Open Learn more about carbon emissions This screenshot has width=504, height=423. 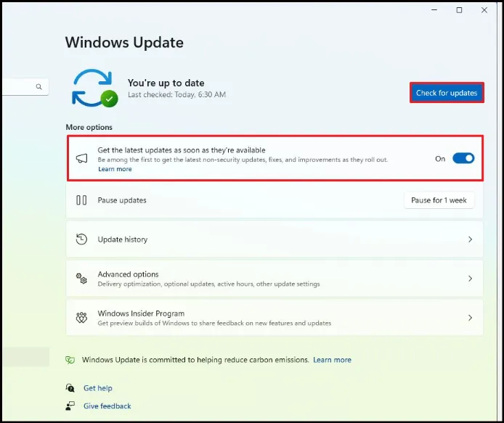pyautogui.click(x=332, y=360)
